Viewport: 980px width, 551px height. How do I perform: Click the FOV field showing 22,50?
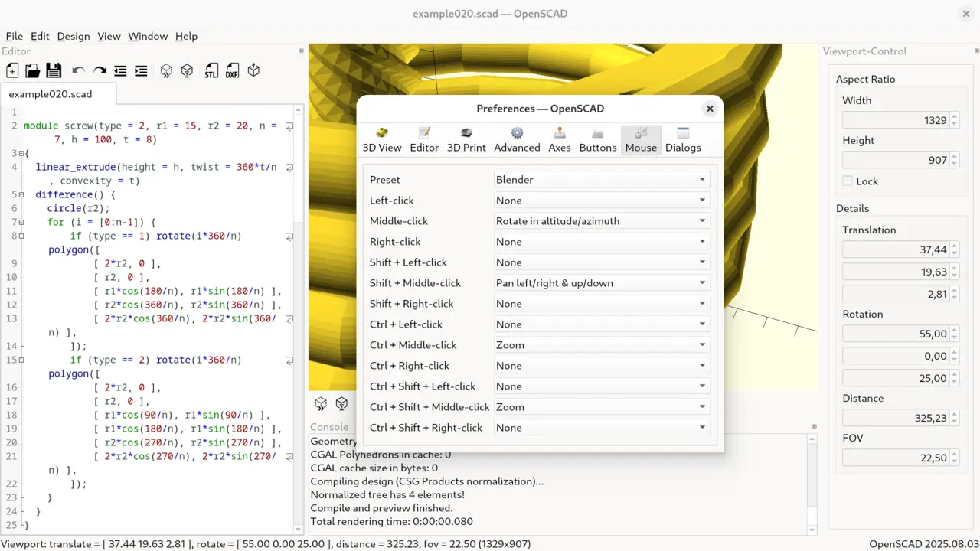click(x=900, y=458)
